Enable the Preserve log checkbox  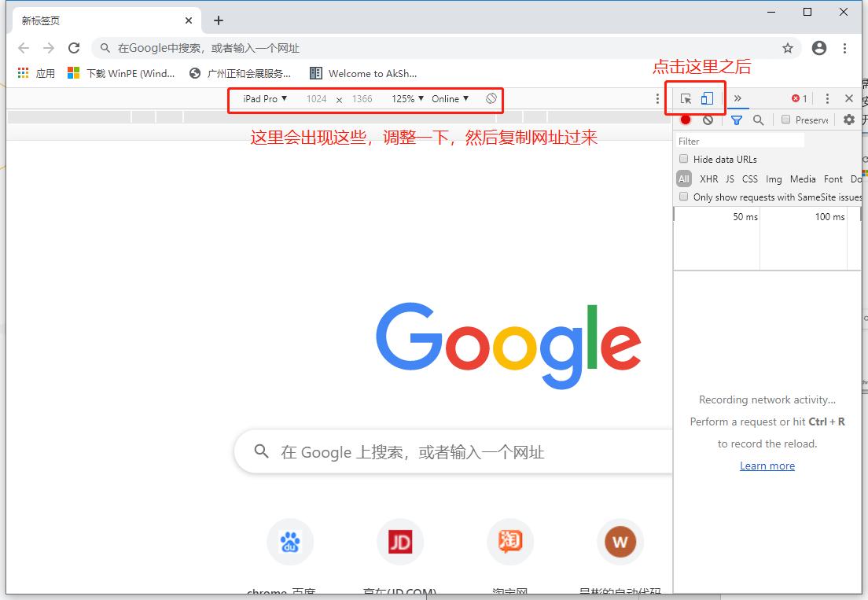pyautogui.click(x=786, y=120)
